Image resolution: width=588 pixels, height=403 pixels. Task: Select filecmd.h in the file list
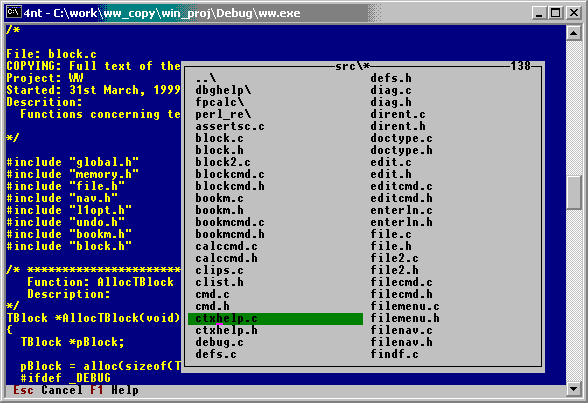(x=402, y=294)
